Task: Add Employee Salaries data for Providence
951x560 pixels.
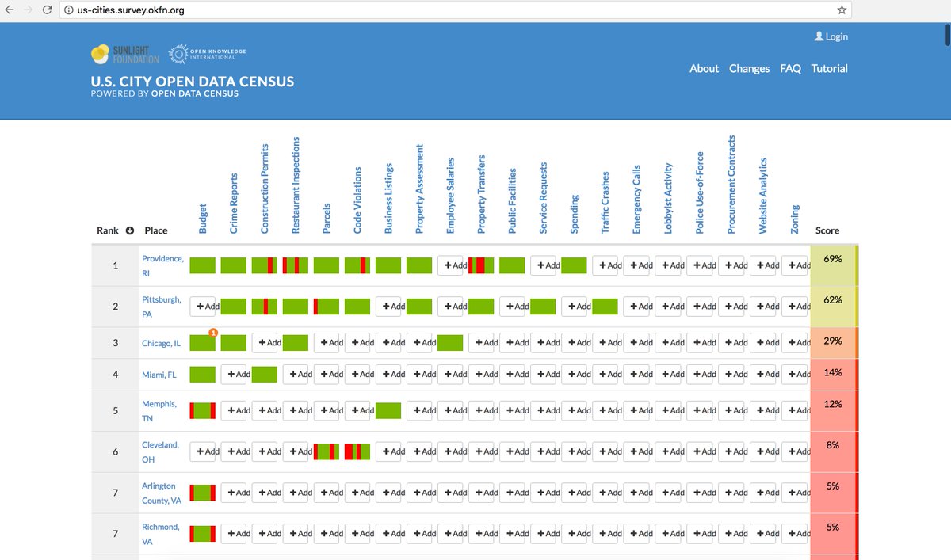Action: tap(450, 265)
